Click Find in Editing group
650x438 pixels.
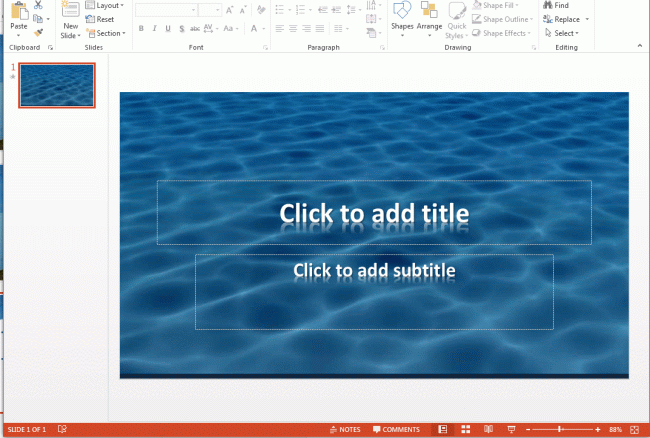(x=556, y=5)
